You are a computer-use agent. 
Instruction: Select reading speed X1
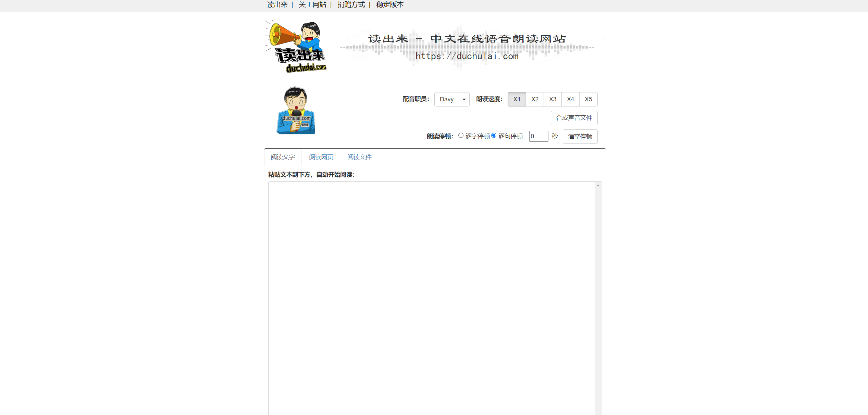[x=517, y=99]
